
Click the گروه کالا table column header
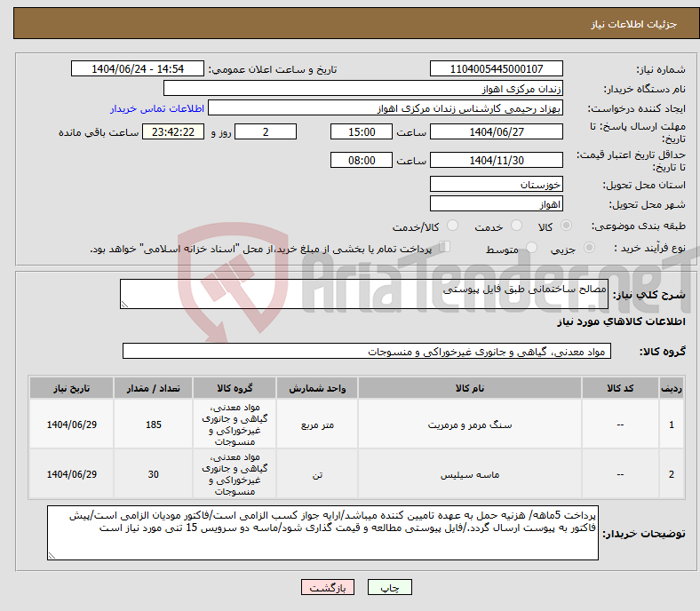tap(235, 388)
